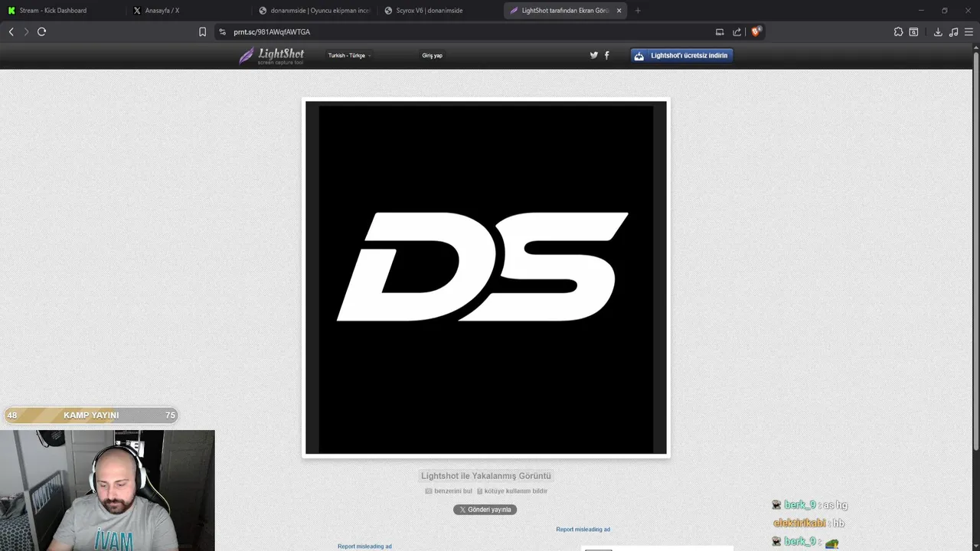Open the Turkish - Türkçe language dropdown
980x551 pixels.
[x=349, y=56]
